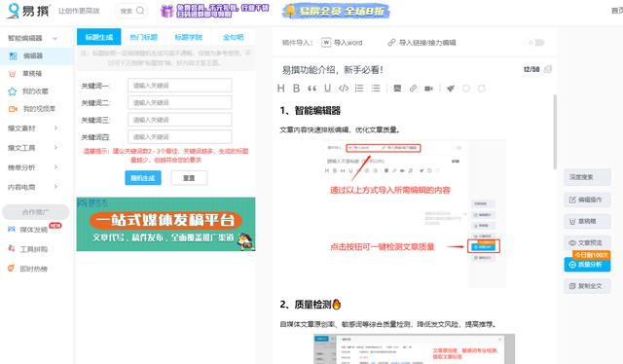Click the chain icon beside 导入链接
Screen dimensions: 623x364
391,43
